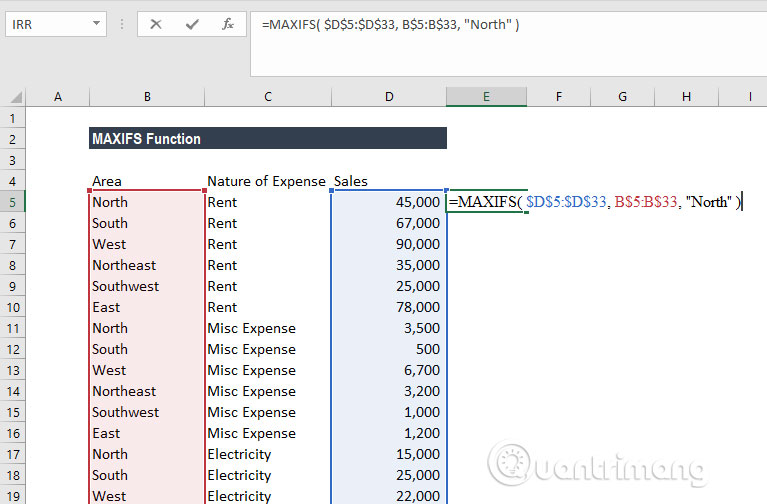Click inside the formula bar text
Screen dimensions: 767x504
390,24
